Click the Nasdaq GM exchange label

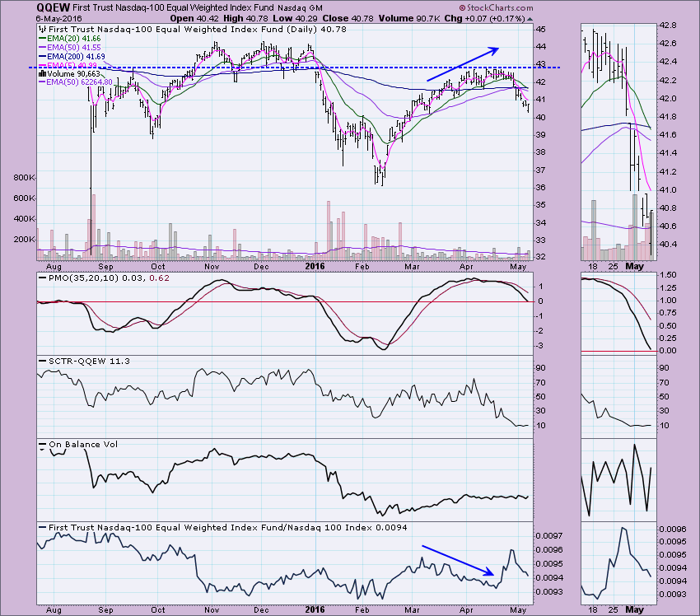pyautogui.click(x=300, y=8)
